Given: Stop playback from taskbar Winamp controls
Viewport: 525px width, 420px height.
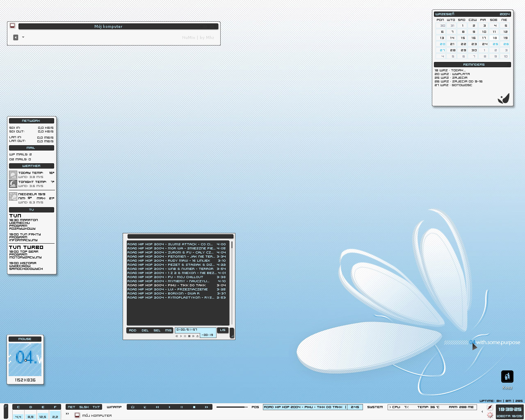Looking at the screenshot, I should [194, 407].
